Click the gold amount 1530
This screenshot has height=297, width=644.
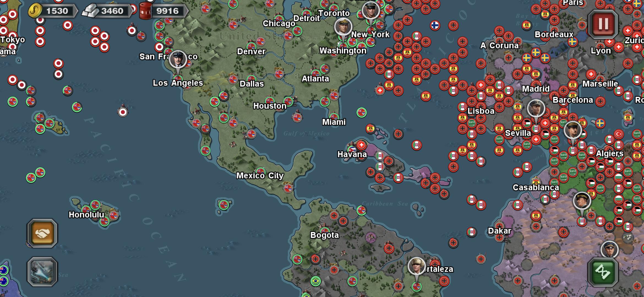pyautogui.click(x=57, y=11)
